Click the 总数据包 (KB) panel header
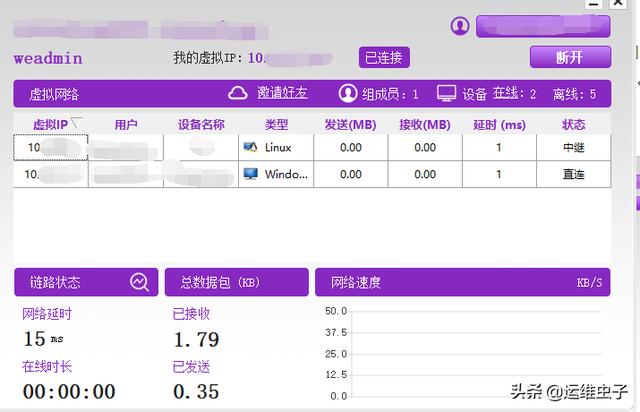The height and width of the screenshot is (412, 640). (237, 282)
